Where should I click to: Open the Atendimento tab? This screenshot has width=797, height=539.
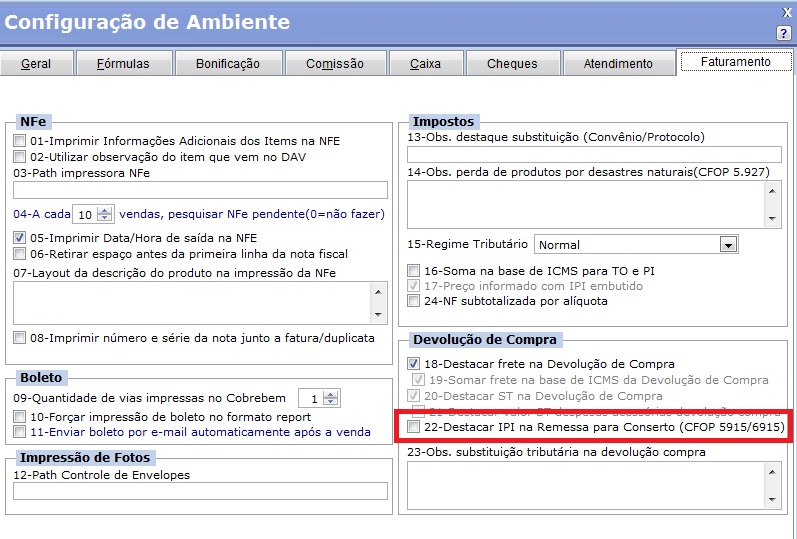pyautogui.click(x=619, y=64)
